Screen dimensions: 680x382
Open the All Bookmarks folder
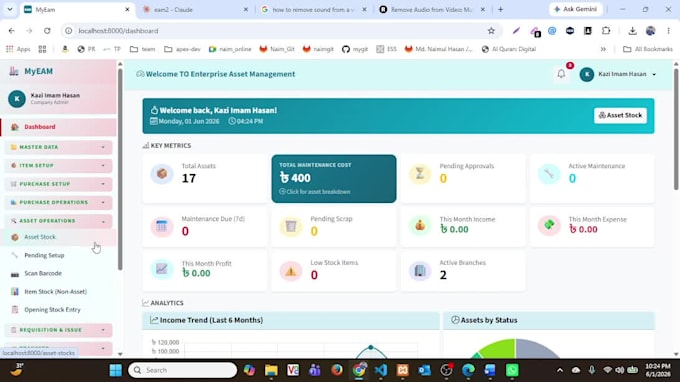click(647, 49)
